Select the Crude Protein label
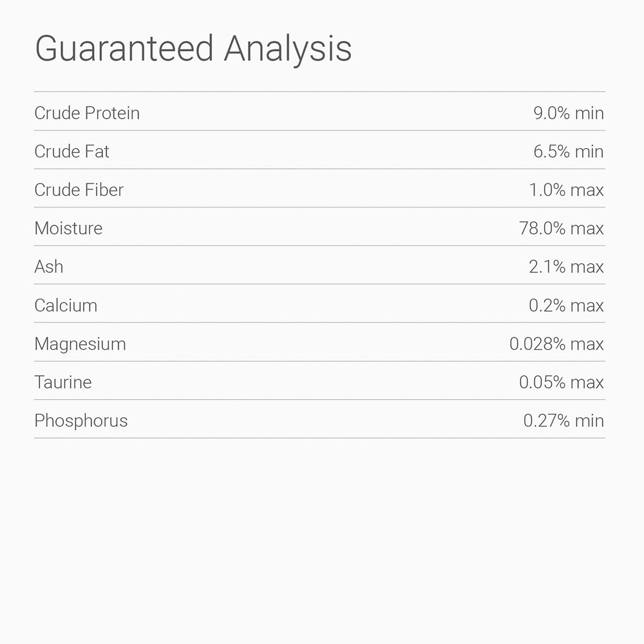Viewport: 644px width, 644px height. 87,113
